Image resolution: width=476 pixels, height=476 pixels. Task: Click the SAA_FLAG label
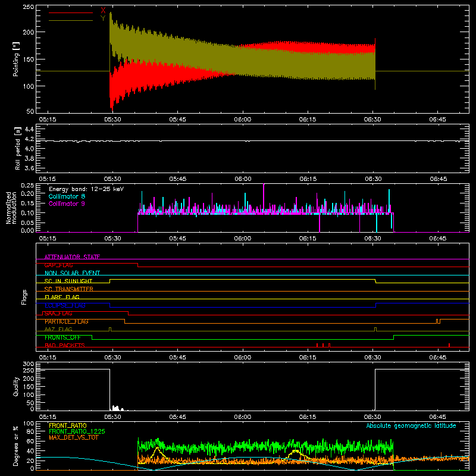pyautogui.click(x=58, y=314)
